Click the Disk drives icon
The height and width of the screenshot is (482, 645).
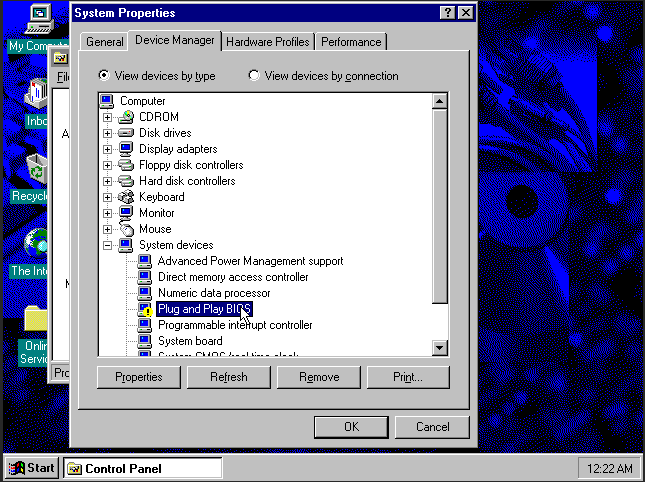point(126,133)
